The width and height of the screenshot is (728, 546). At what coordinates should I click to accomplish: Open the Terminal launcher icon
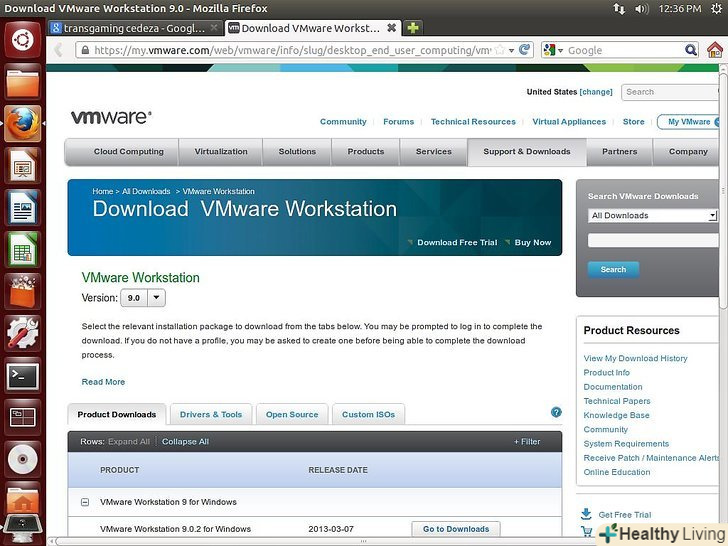click(22, 375)
